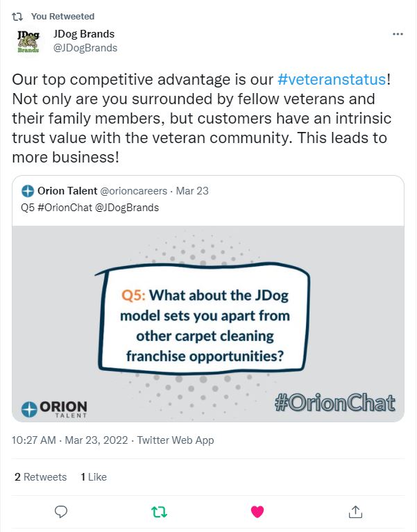Click the Twitter Web App source link
The width and height of the screenshot is (417, 532).
176,440
